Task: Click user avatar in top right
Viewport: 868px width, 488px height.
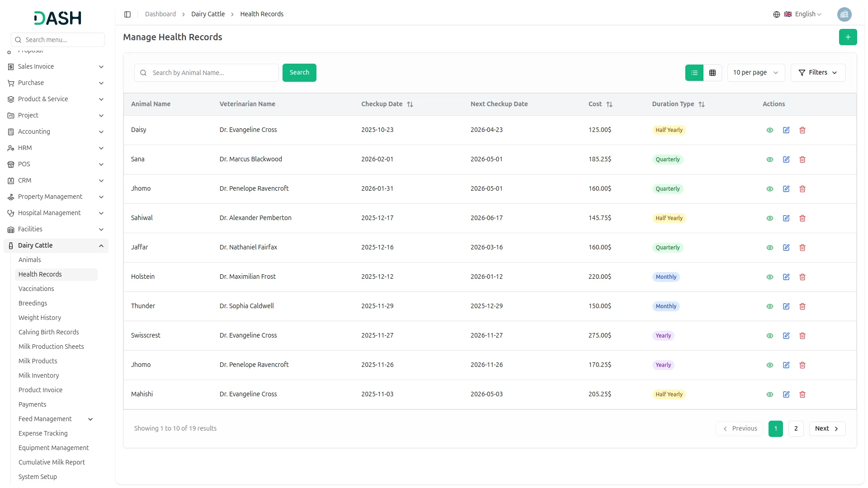Action: (844, 14)
